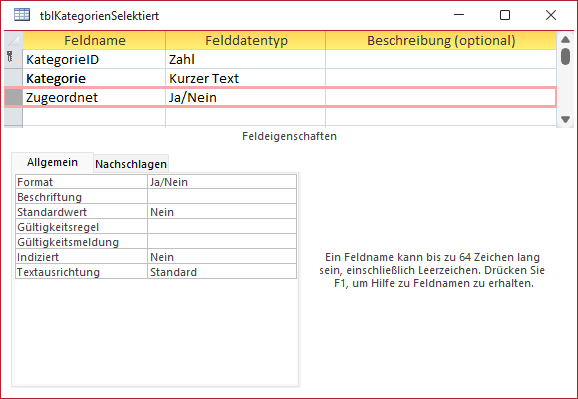
Task: Click the KategorieID field name cell
Action: [x=94, y=59]
